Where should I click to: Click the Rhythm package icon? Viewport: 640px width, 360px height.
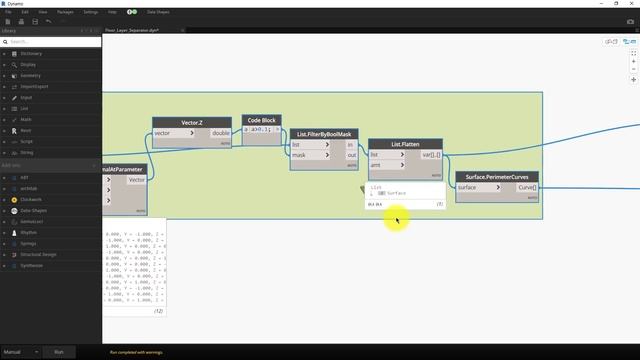14,233
